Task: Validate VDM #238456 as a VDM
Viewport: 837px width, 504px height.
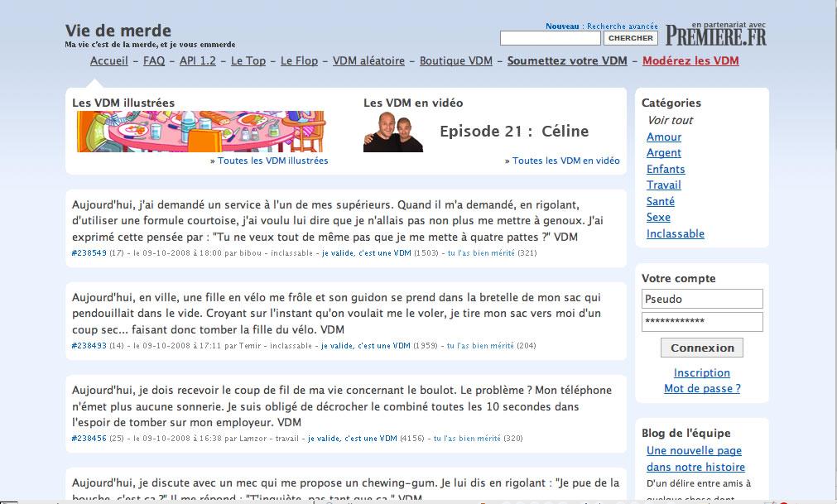Action: click(353, 439)
